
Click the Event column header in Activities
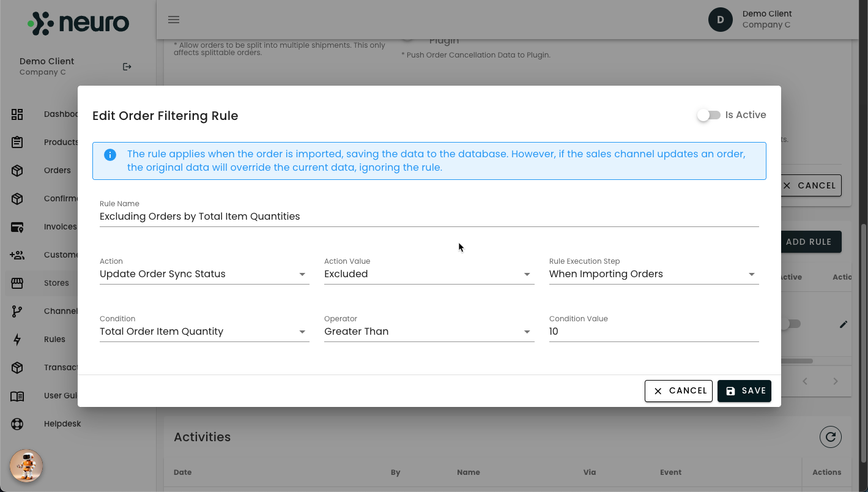tap(670, 472)
